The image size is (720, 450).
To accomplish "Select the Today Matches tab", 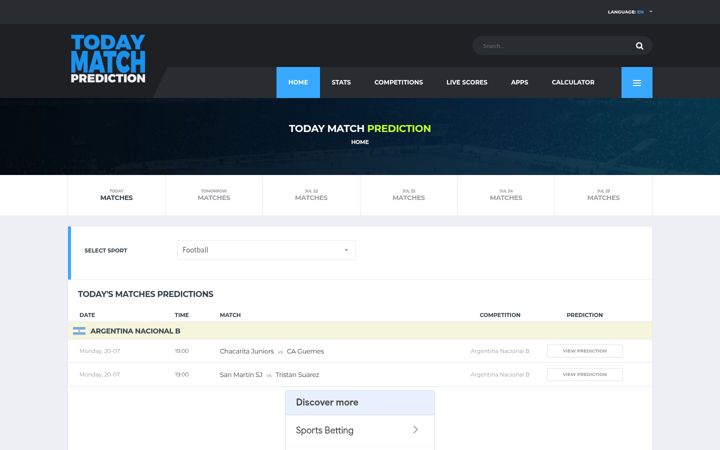I will pyautogui.click(x=117, y=195).
